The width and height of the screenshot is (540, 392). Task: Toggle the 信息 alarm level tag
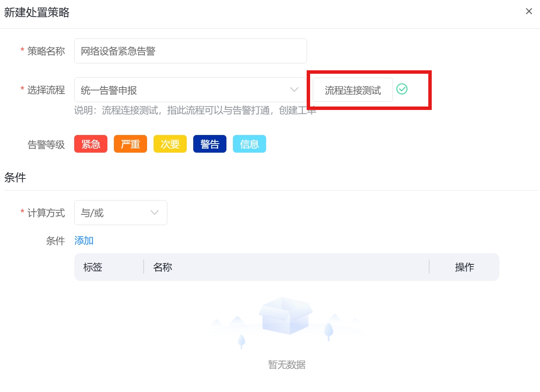(x=249, y=144)
